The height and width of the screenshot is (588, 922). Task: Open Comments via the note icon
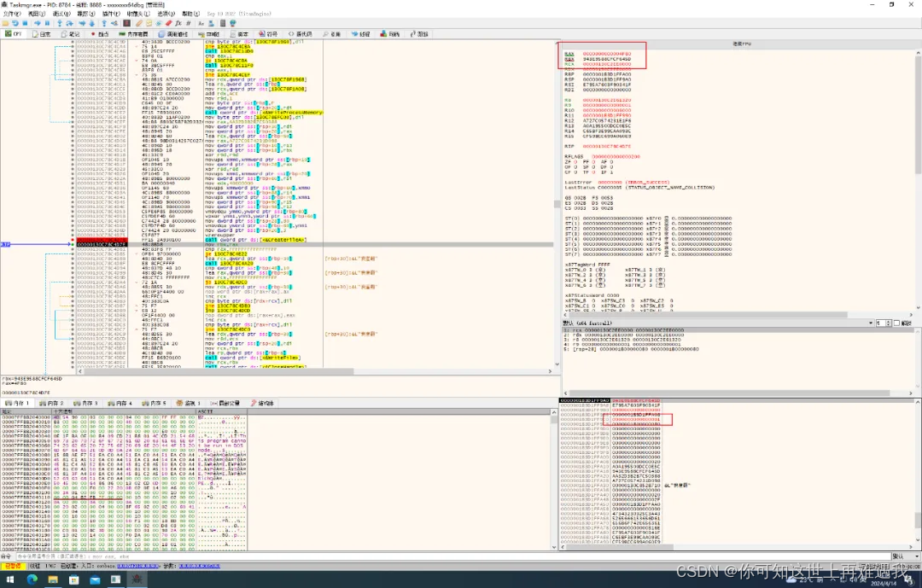click(149, 24)
